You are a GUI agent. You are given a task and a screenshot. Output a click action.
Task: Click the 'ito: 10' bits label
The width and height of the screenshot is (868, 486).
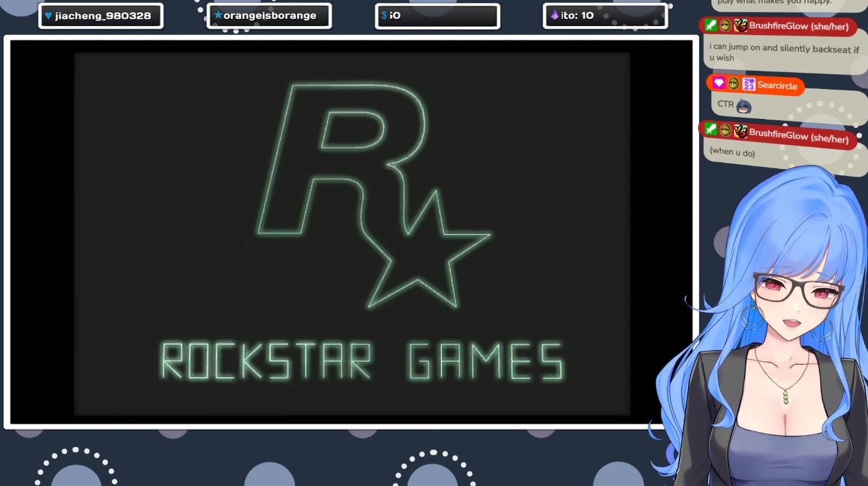577,16
